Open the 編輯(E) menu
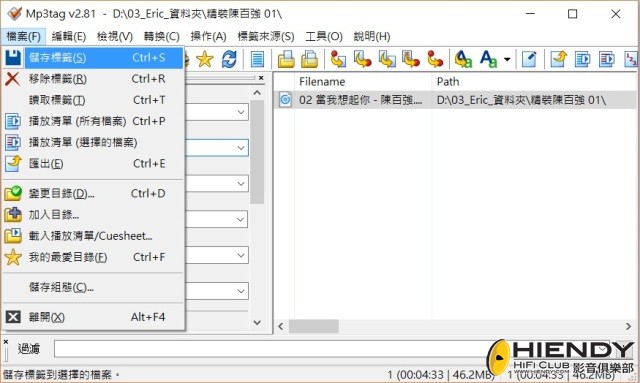The height and width of the screenshot is (383, 640). [x=69, y=36]
